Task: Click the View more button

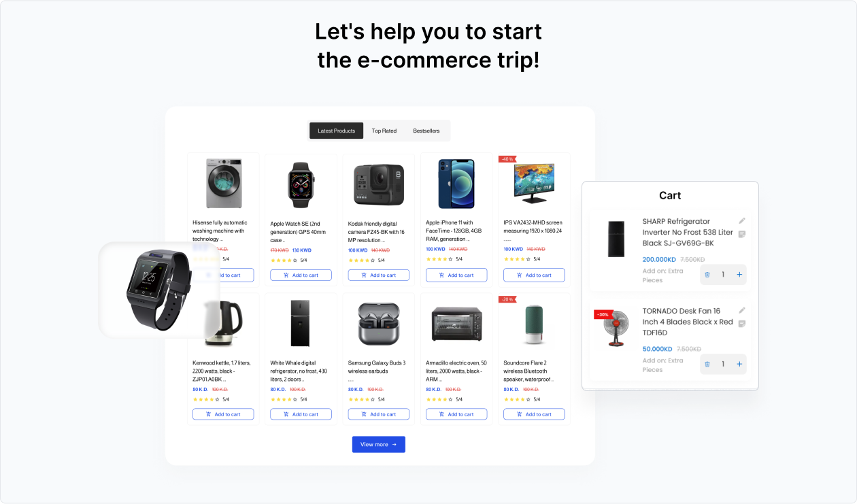Action: 379,444
